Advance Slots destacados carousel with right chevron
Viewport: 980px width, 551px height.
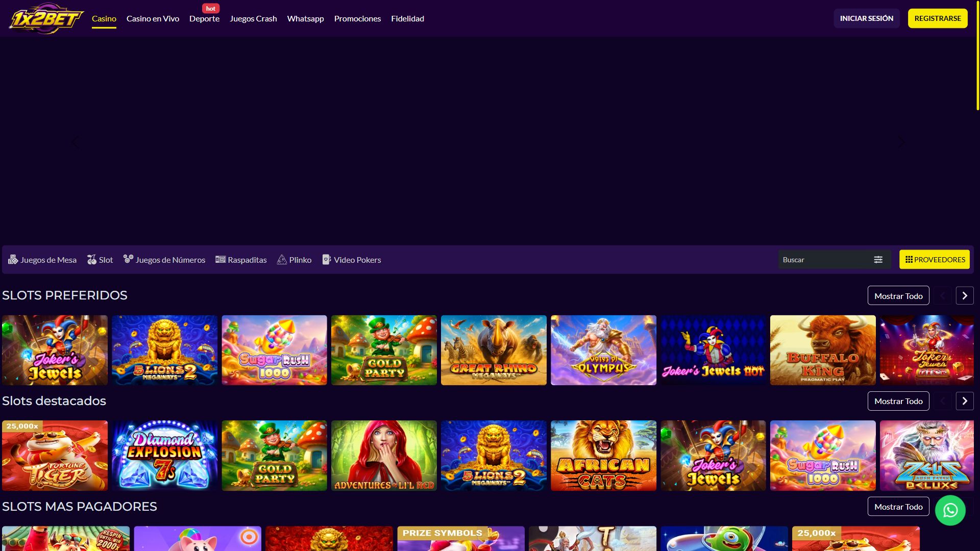pos(965,401)
